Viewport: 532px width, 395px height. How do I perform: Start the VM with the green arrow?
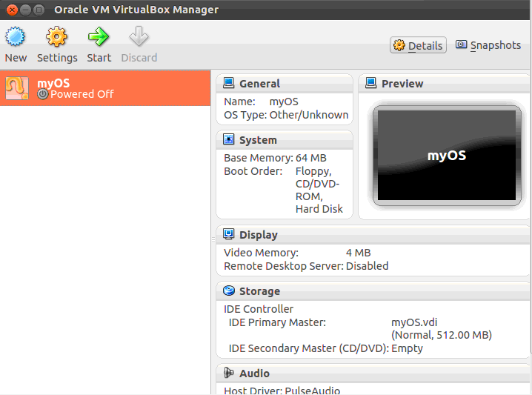pos(99,36)
